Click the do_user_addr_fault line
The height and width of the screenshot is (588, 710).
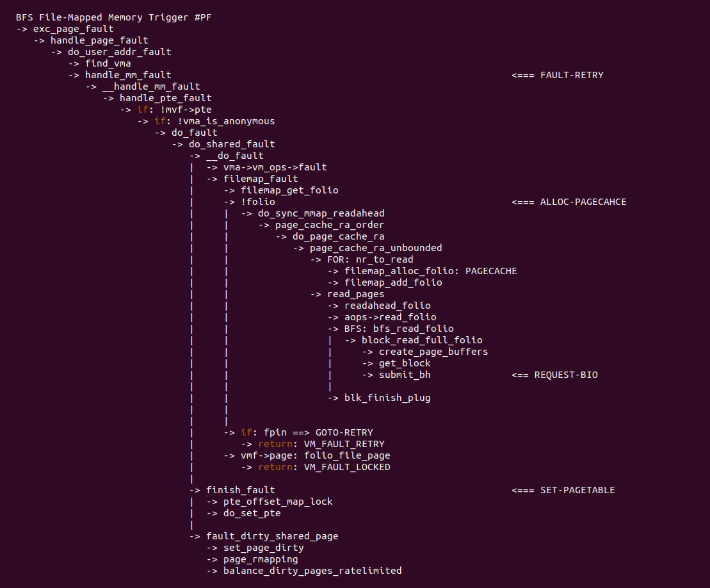[119, 52]
